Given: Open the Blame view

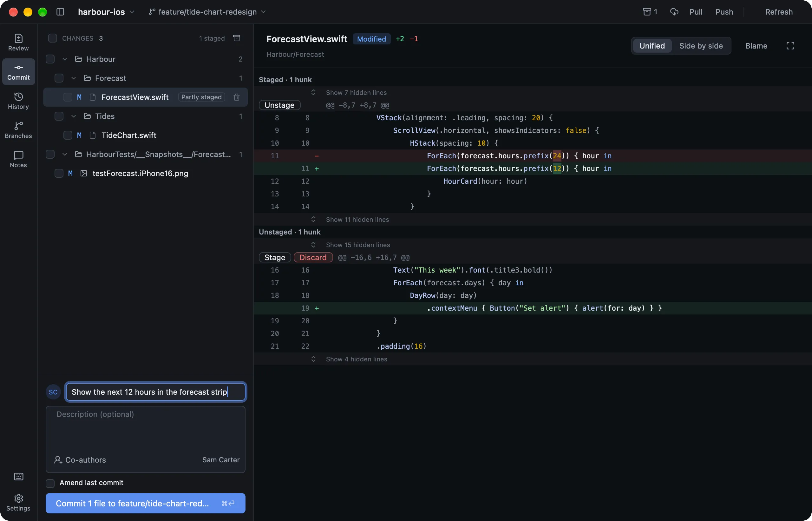Looking at the screenshot, I should click(x=756, y=46).
